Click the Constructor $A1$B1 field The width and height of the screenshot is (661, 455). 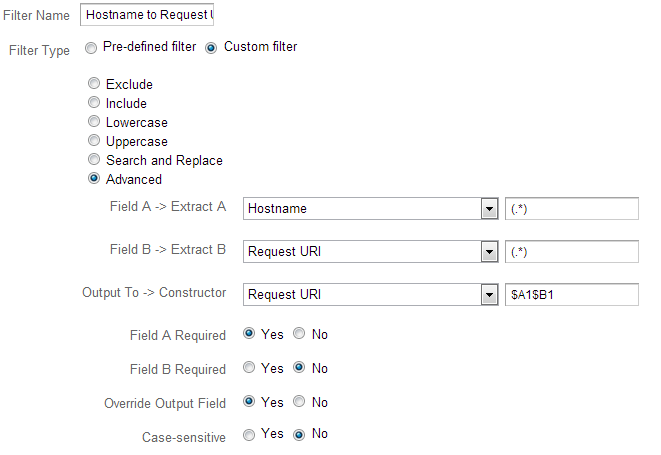(x=572, y=294)
